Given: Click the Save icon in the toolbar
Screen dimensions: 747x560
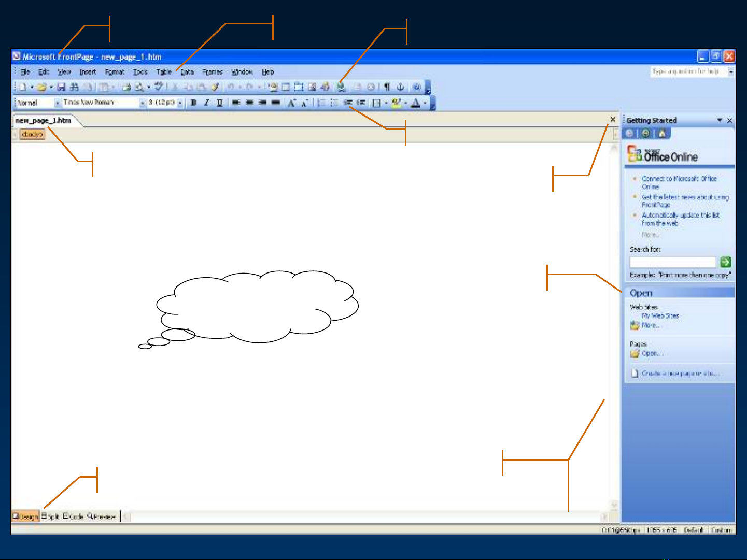Looking at the screenshot, I should (61, 87).
